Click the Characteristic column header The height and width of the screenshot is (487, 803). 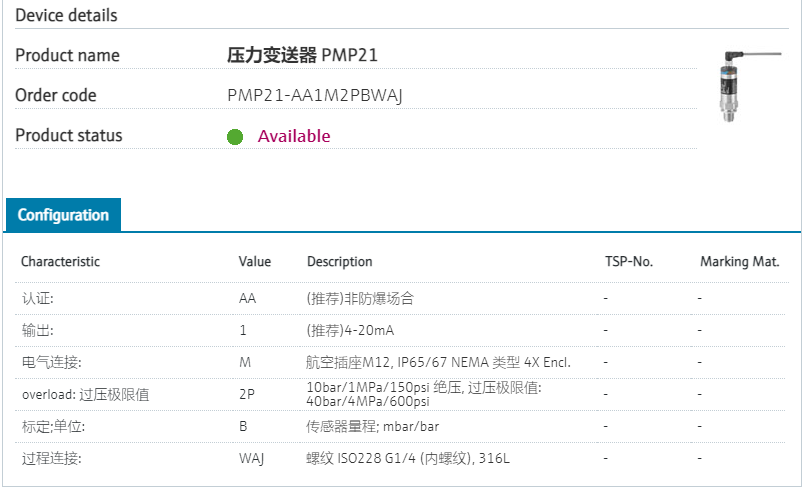tap(61, 262)
